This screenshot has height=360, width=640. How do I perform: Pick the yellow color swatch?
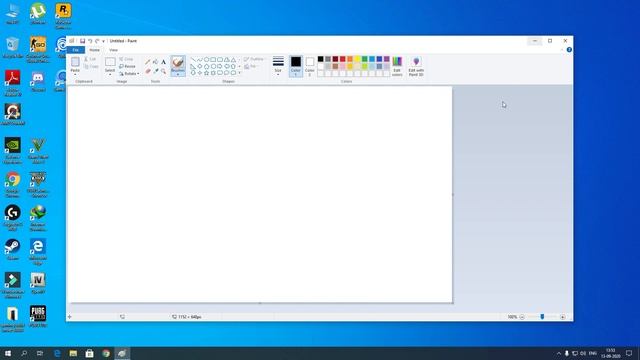357,59
